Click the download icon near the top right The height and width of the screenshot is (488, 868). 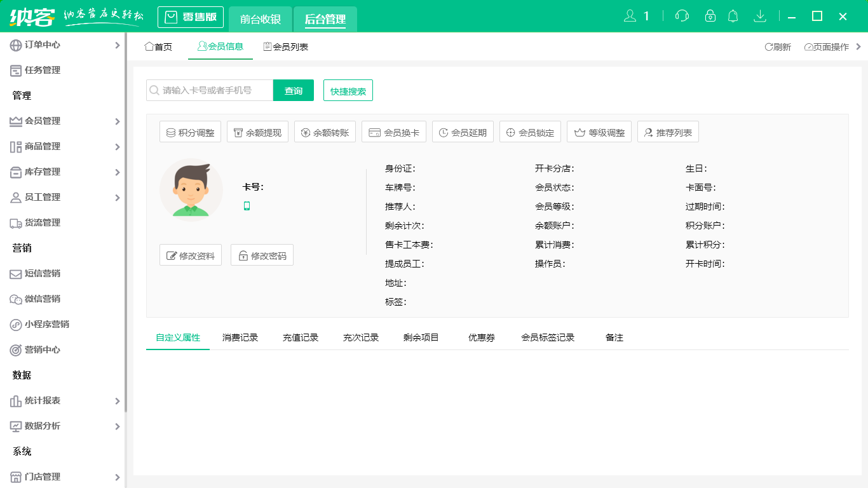click(x=760, y=16)
